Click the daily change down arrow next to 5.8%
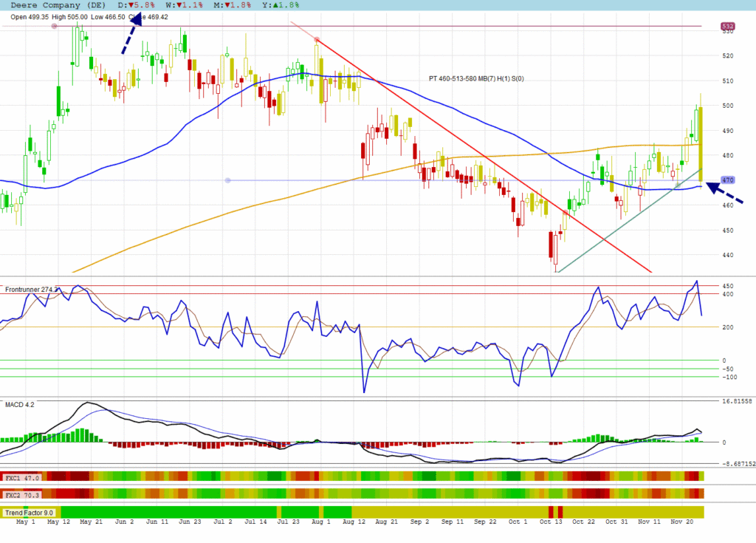The width and height of the screenshot is (756, 543). (x=130, y=4)
